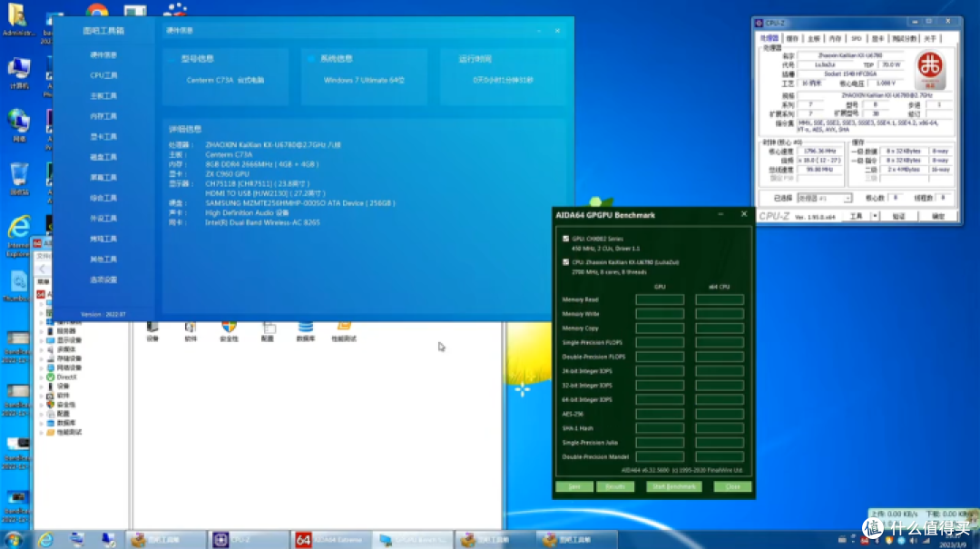Click the 验证 button in CPU-Z
The image size is (980, 549).
click(x=898, y=216)
